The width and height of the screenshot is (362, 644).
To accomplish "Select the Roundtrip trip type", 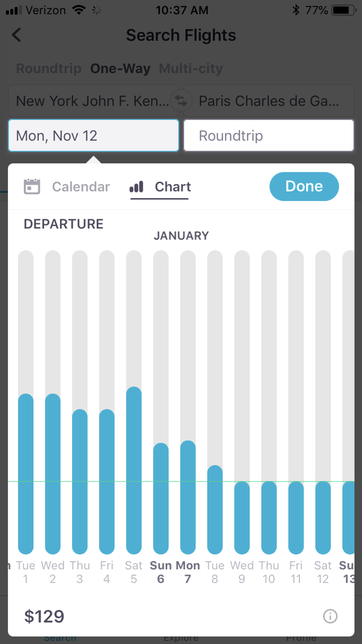I will [x=49, y=68].
